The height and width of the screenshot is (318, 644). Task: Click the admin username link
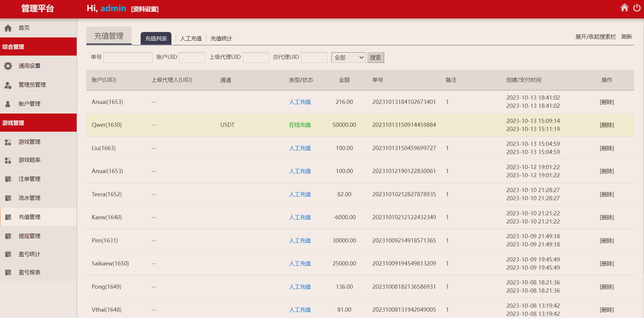pos(113,8)
